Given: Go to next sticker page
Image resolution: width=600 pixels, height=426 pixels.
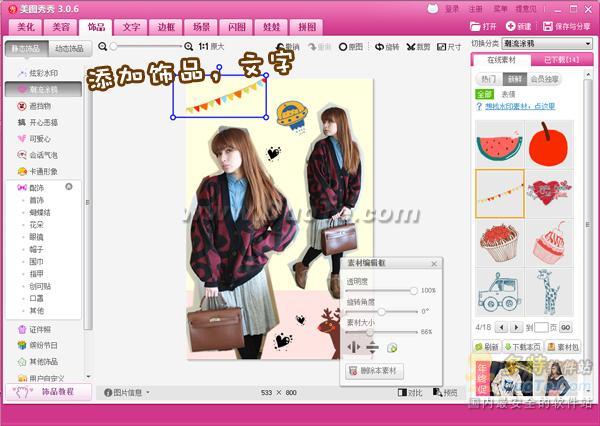Looking at the screenshot, I should point(516,328).
